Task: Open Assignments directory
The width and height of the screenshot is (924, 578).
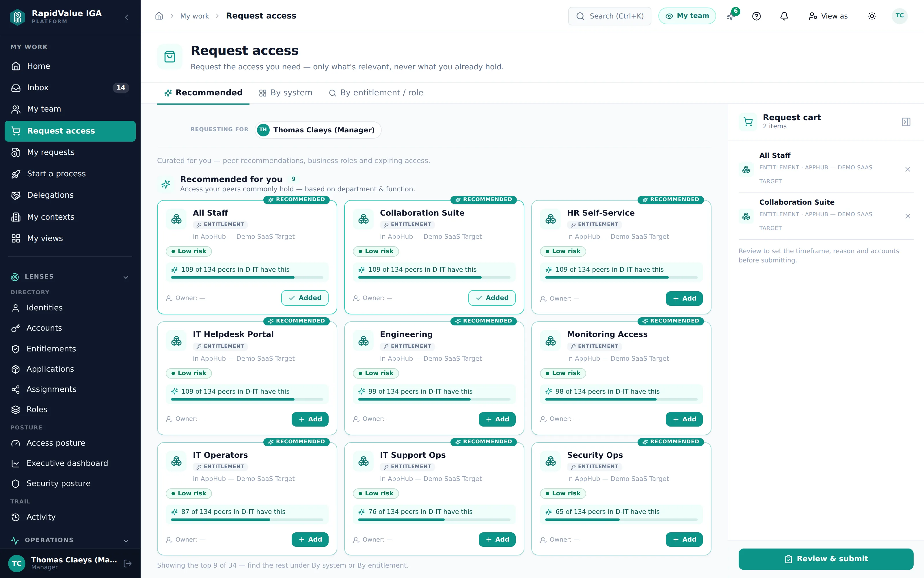Action: pyautogui.click(x=70, y=389)
